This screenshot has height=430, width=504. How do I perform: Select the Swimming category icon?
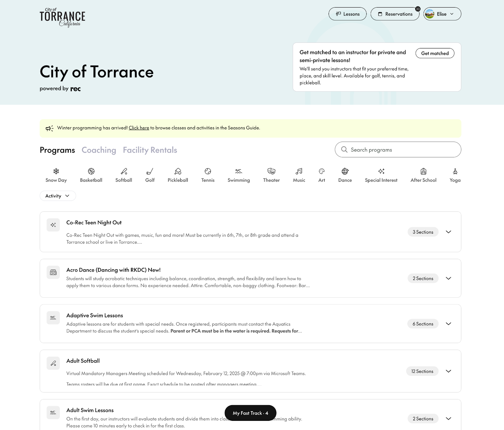[x=239, y=171]
